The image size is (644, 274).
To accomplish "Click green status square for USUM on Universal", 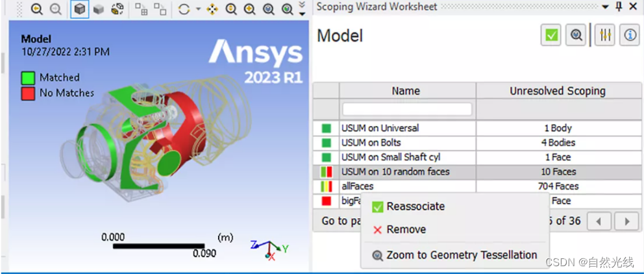I will [x=326, y=129].
